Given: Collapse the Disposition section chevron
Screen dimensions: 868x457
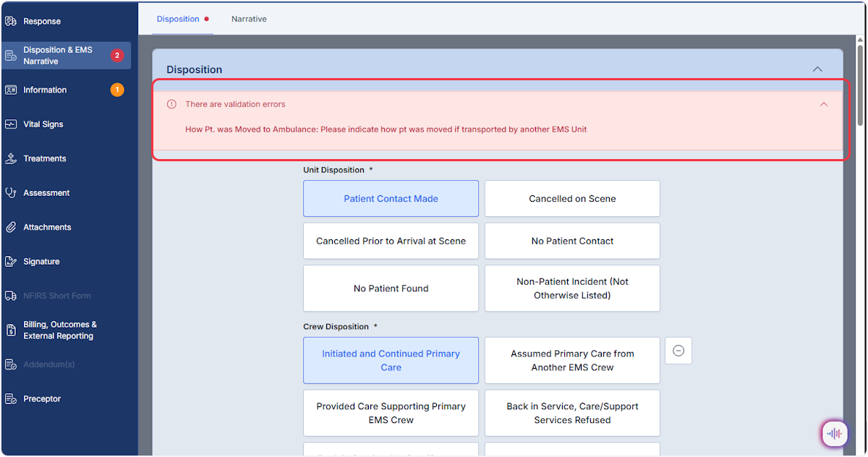Looking at the screenshot, I should (x=817, y=69).
